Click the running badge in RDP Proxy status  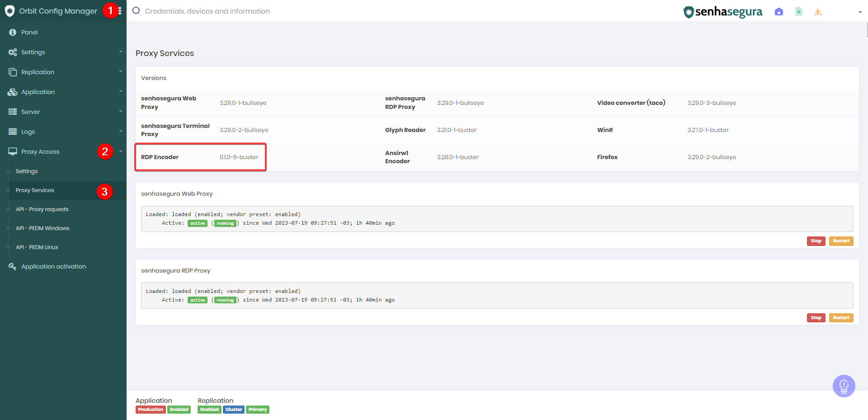[x=225, y=300]
